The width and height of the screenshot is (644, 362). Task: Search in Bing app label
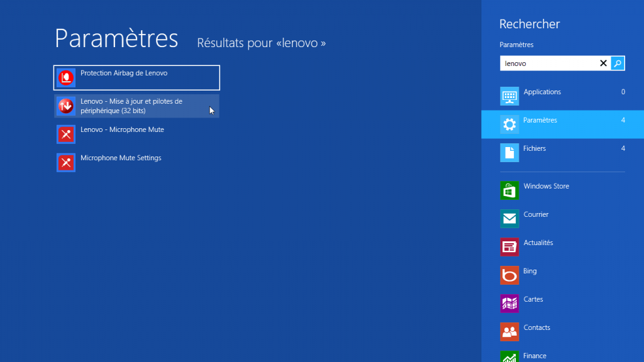point(530,271)
